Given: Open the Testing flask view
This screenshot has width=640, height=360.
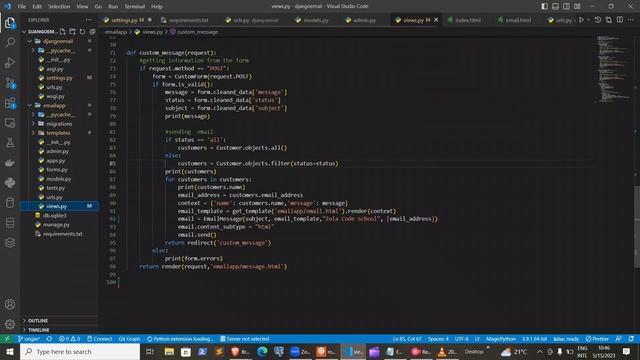Looking at the screenshot, I should [x=10, y=143].
